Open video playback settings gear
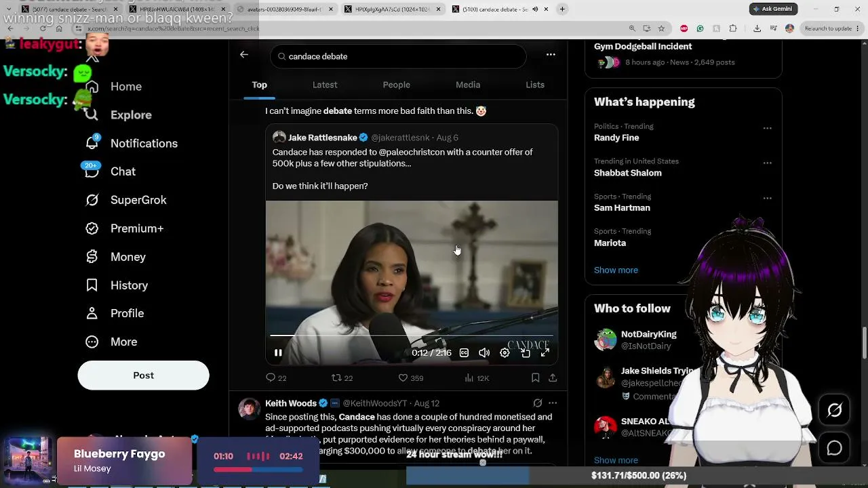Image resolution: width=868 pixels, height=488 pixels. (x=505, y=353)
